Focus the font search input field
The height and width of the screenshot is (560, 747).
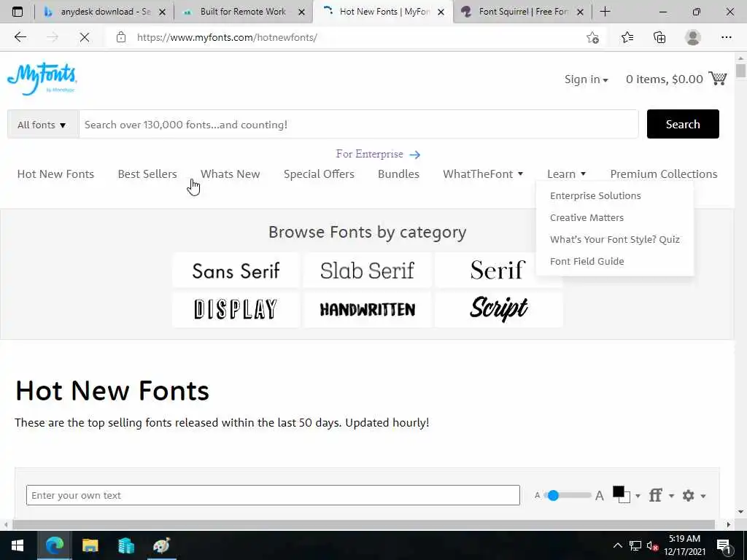click(358, 124)
